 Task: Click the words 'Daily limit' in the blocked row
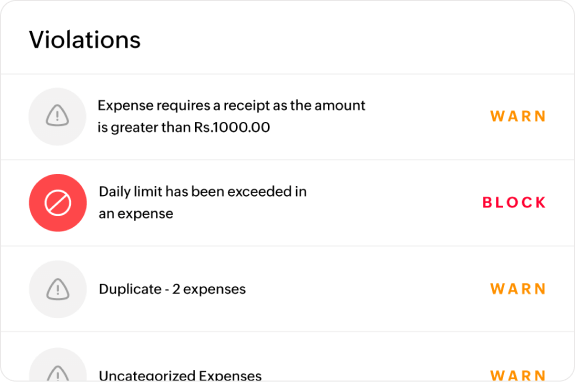click(x=130, y=192)
